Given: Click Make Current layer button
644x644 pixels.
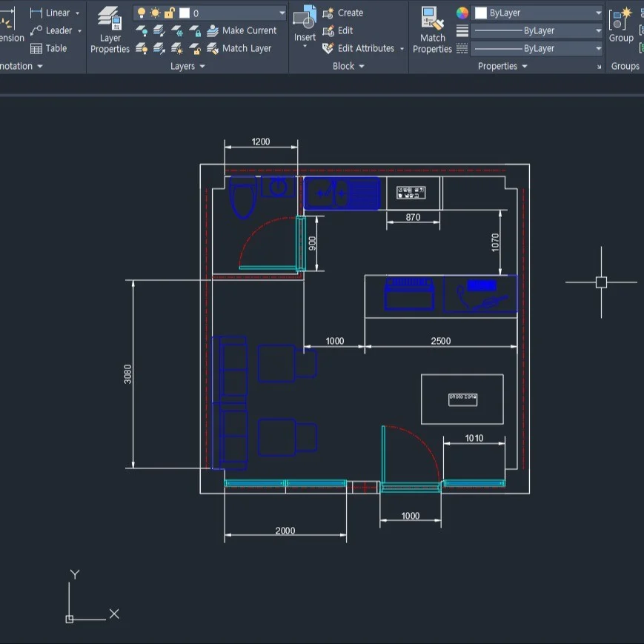Looking at the screenshot, I should 242,30.
